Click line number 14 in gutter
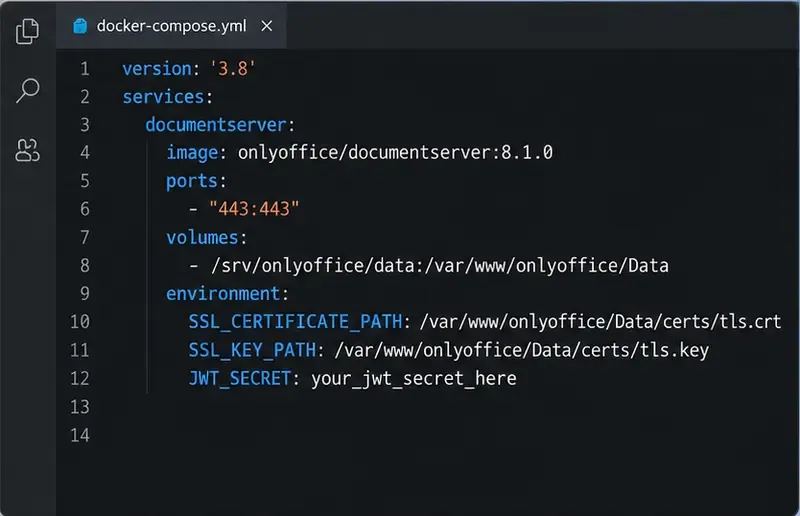This screenshot has width=800, height=516. pos(80,435)
